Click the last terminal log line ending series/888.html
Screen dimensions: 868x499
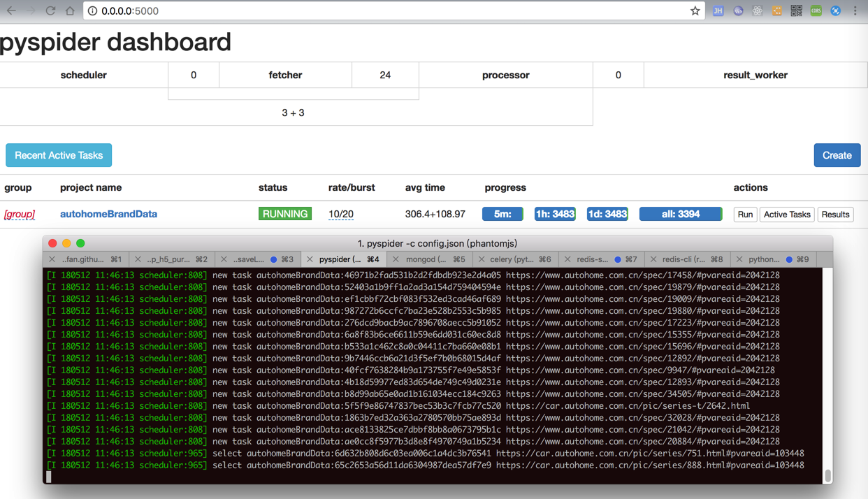[425, 465]
